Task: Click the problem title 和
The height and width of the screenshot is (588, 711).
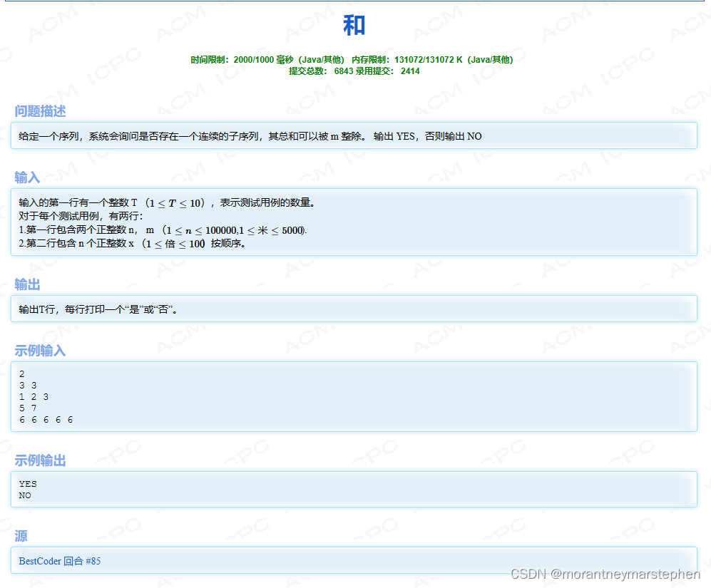Action: (x=354, y=26)
